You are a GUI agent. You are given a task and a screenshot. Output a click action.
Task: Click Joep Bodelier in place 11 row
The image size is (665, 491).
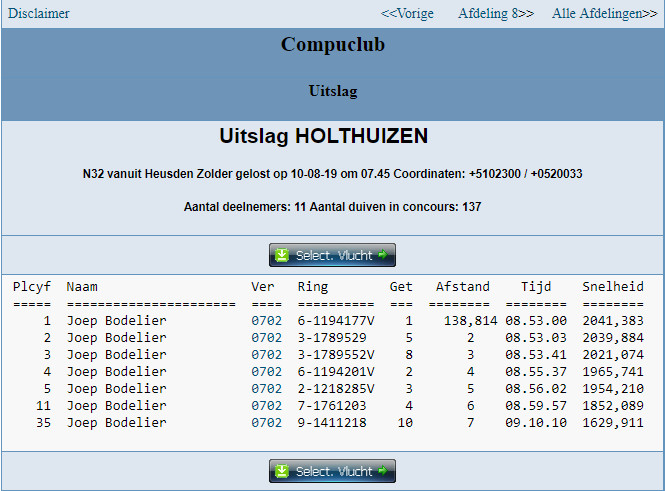pyautogui.click(x=117, y=405)
